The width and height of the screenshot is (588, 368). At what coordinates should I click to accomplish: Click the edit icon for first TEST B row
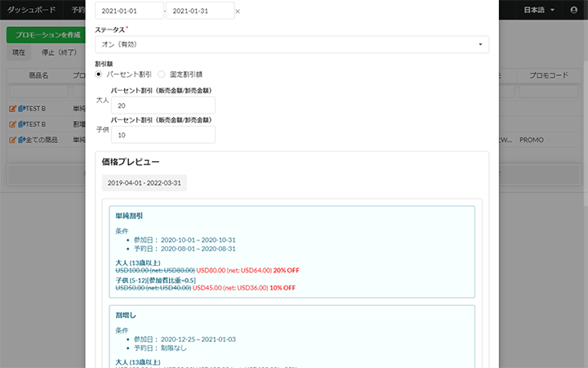[12, 109]
